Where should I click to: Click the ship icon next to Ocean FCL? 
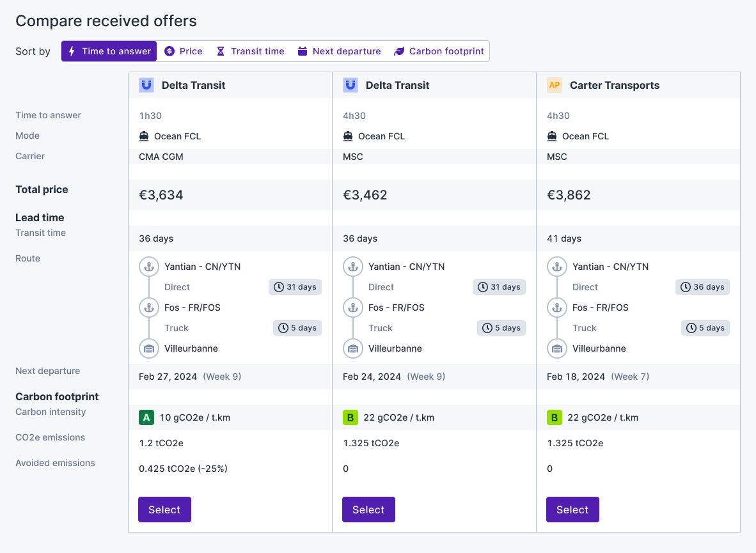[146, 136]
